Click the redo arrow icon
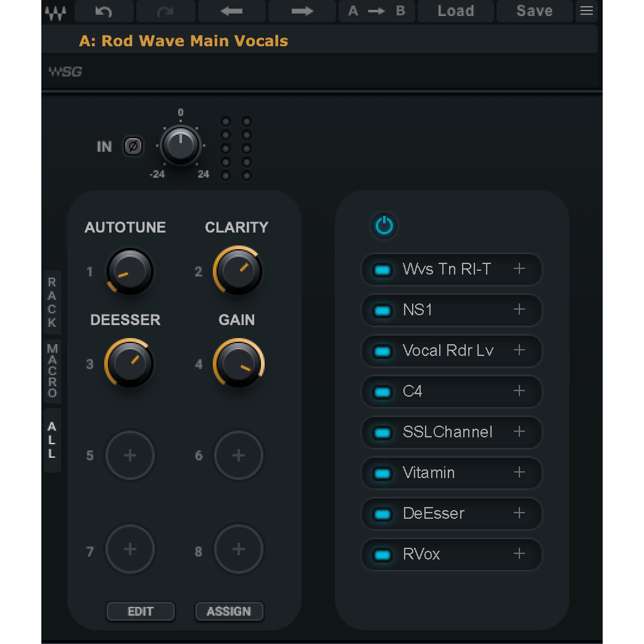Screen dimensions: 644x644 coord(165,11)
